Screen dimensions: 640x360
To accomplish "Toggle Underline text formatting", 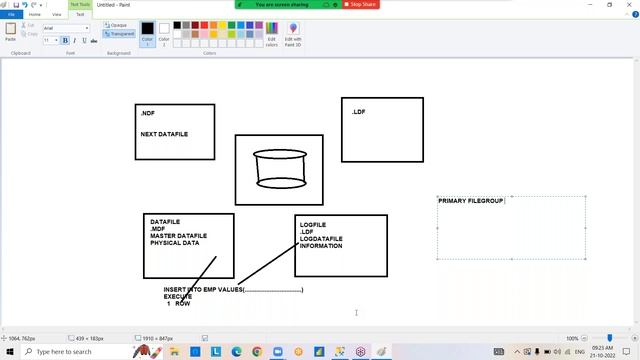I will coord(84,40).
